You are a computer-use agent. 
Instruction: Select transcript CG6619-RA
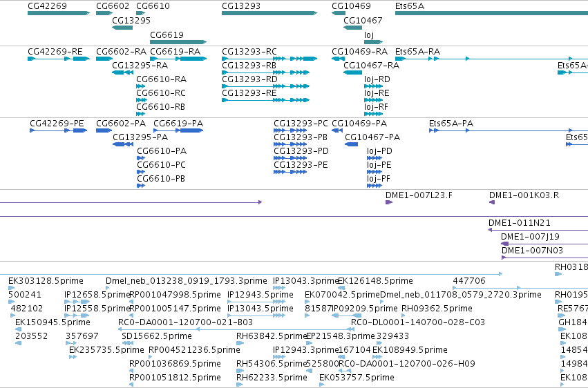pos(176,51)
